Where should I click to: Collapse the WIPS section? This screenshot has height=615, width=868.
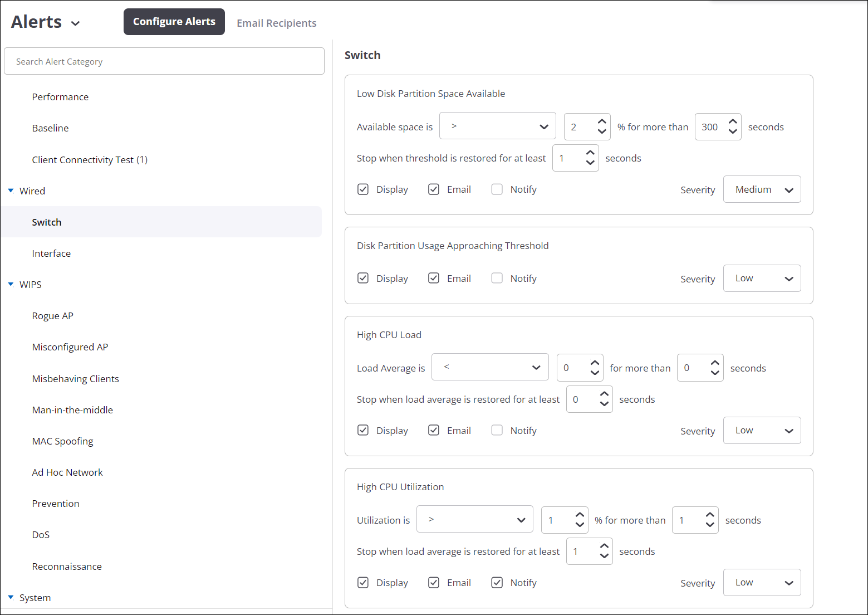(11, 284)
